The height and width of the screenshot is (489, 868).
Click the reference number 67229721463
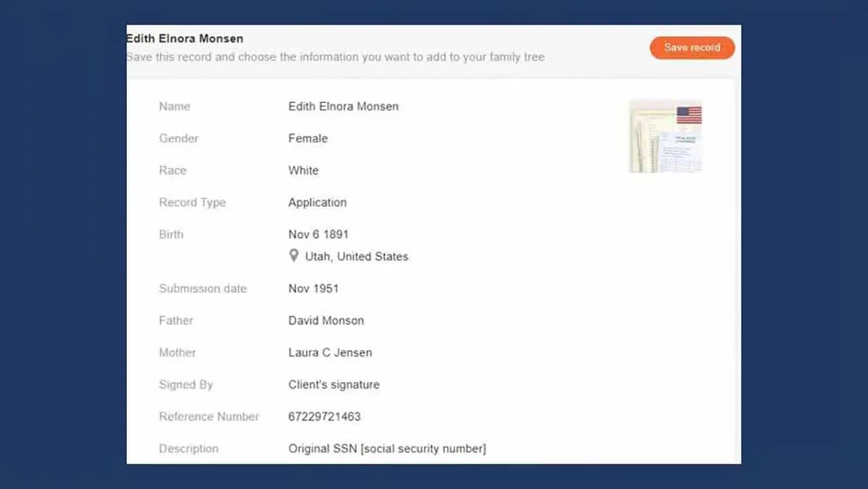pos(324,417)
